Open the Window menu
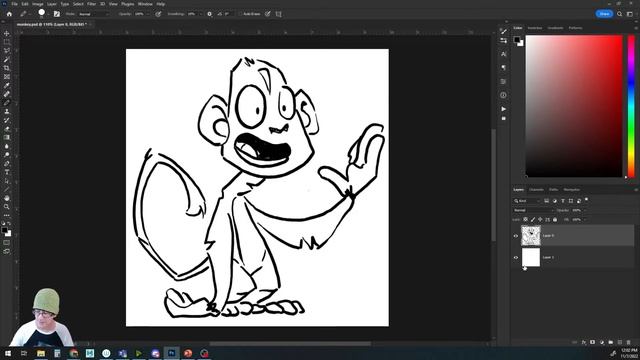Image resolution: width=640 pixels, height=360 pixels. coord(145,4)
